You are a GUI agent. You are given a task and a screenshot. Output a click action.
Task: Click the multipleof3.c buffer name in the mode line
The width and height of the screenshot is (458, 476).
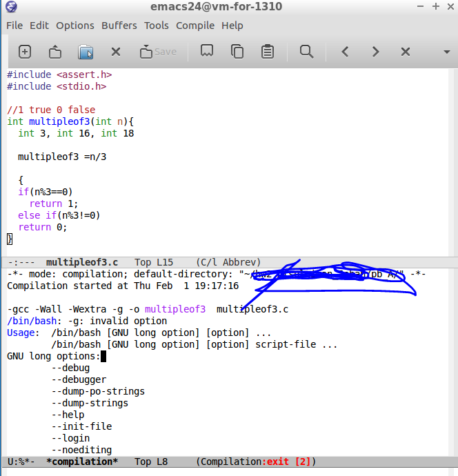click(82, 262)
